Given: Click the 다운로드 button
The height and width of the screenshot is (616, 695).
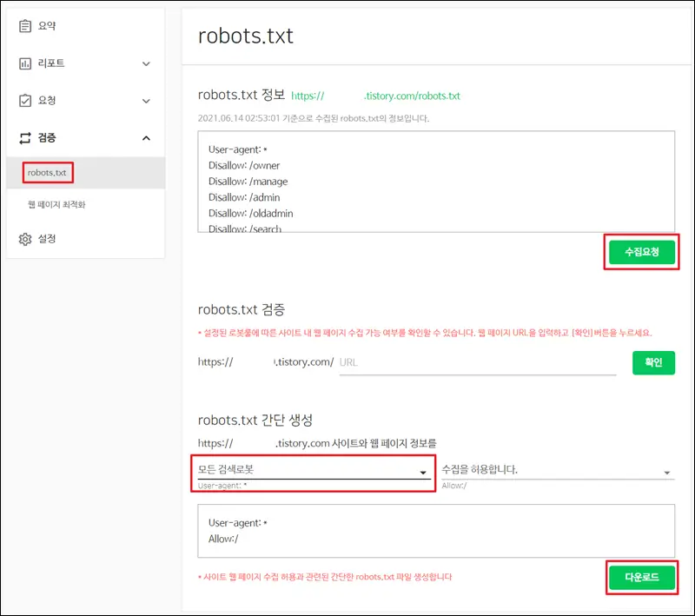Looking at the screenshot, I should click(641, 578).
